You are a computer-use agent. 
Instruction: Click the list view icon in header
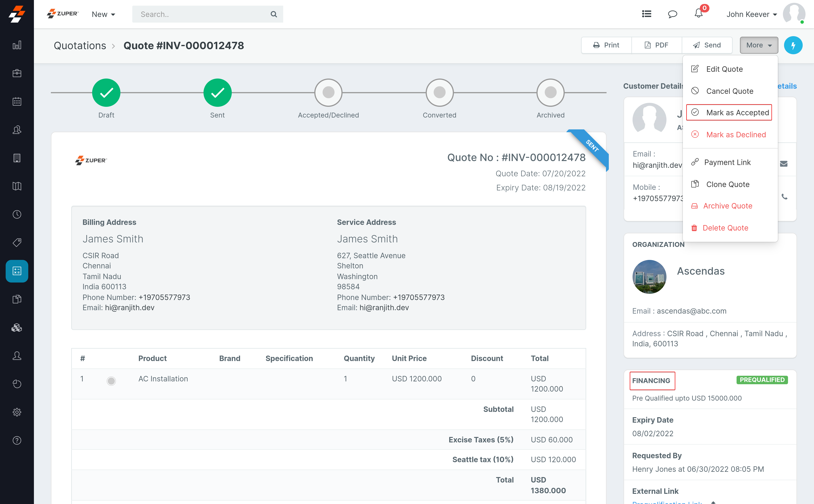646,14
